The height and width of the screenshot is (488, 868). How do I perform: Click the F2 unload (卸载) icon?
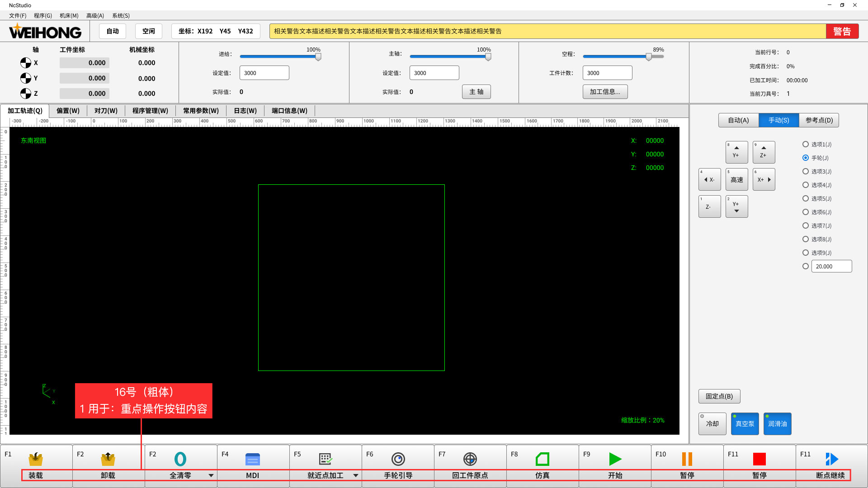(108, 459)
